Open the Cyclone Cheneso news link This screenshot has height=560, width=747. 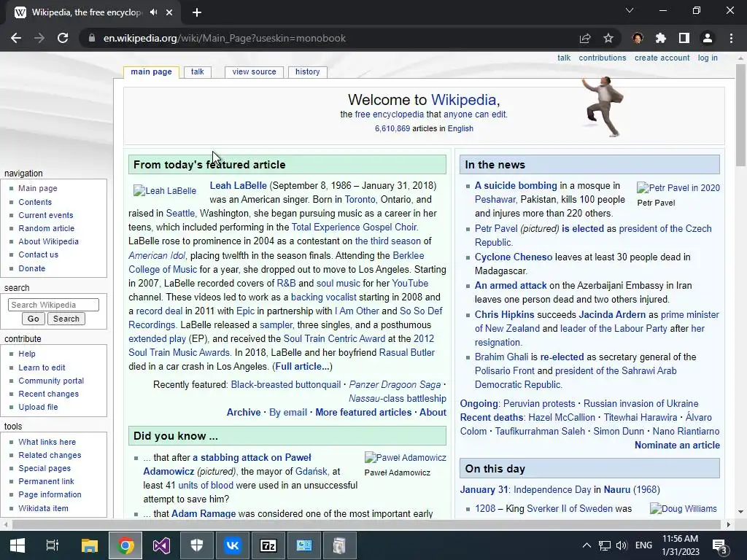coord(514,257)
